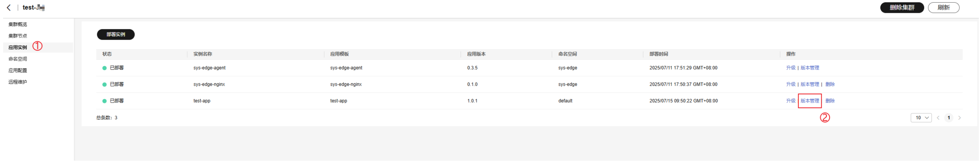Open 集群概览 in sidebar
This screenshot has width=980, height=161.
[18, 25]
